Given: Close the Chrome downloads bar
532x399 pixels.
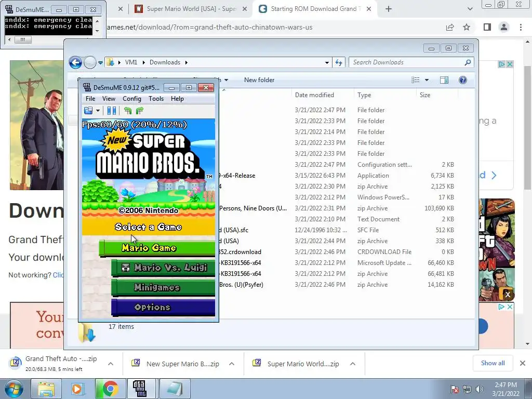Looking at the screenshot, I should [523, 363].
